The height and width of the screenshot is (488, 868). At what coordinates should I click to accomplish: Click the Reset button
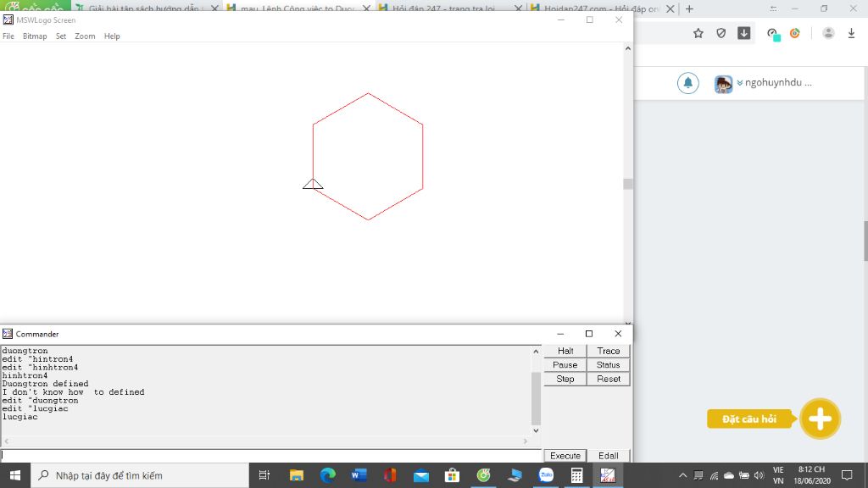(x=609, y=379)
